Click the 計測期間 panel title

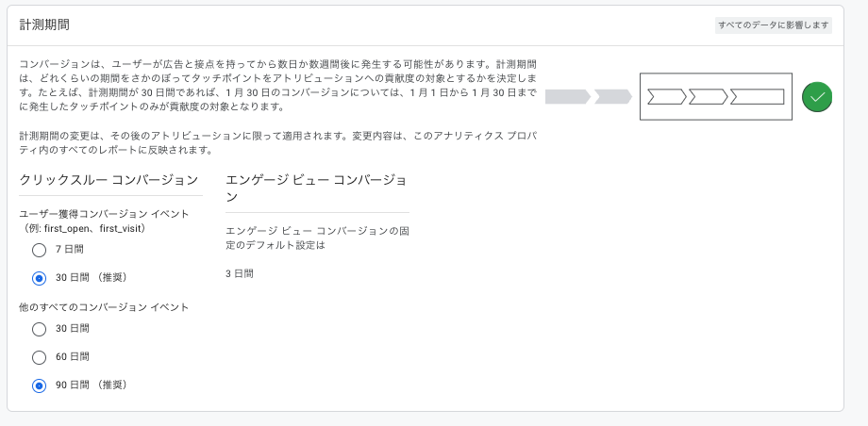[44, 25]
